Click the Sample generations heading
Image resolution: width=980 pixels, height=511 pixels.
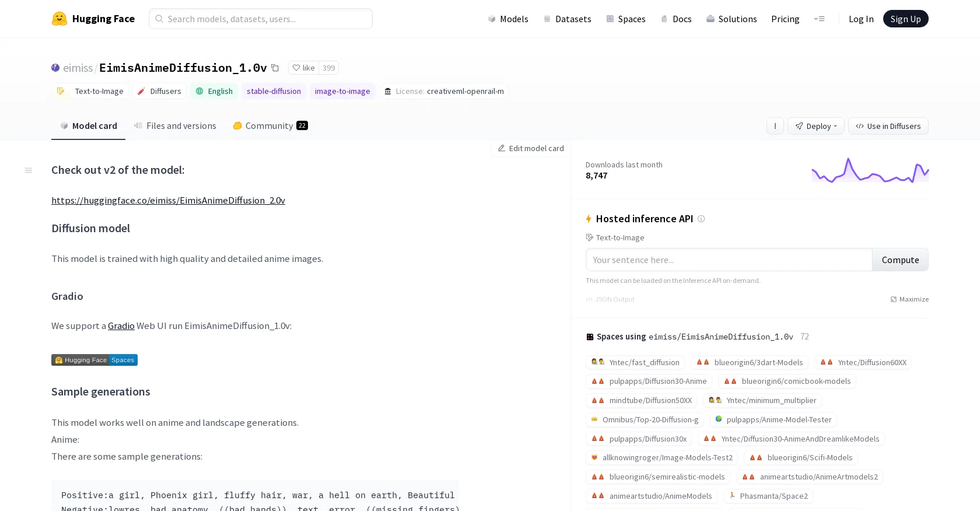coord(101,391)
